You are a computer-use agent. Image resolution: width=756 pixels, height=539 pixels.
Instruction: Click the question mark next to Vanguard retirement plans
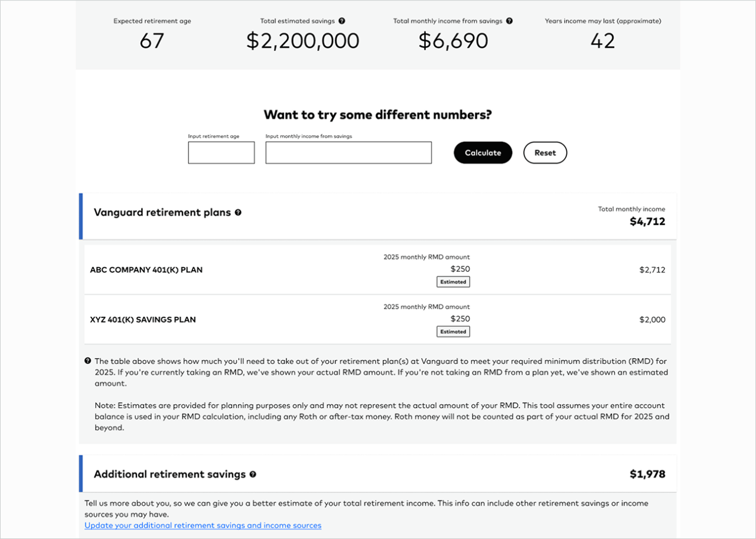238,212
